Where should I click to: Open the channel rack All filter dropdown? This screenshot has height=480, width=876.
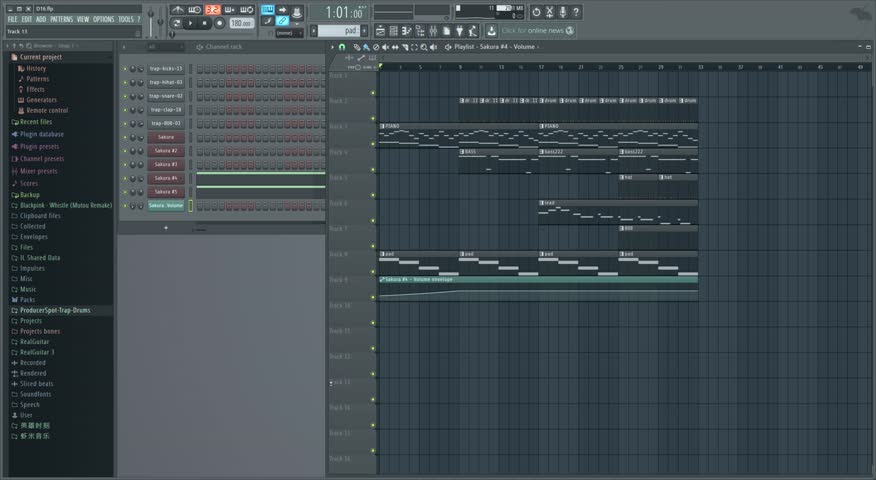pyautogui.click(x=160, y=47)
